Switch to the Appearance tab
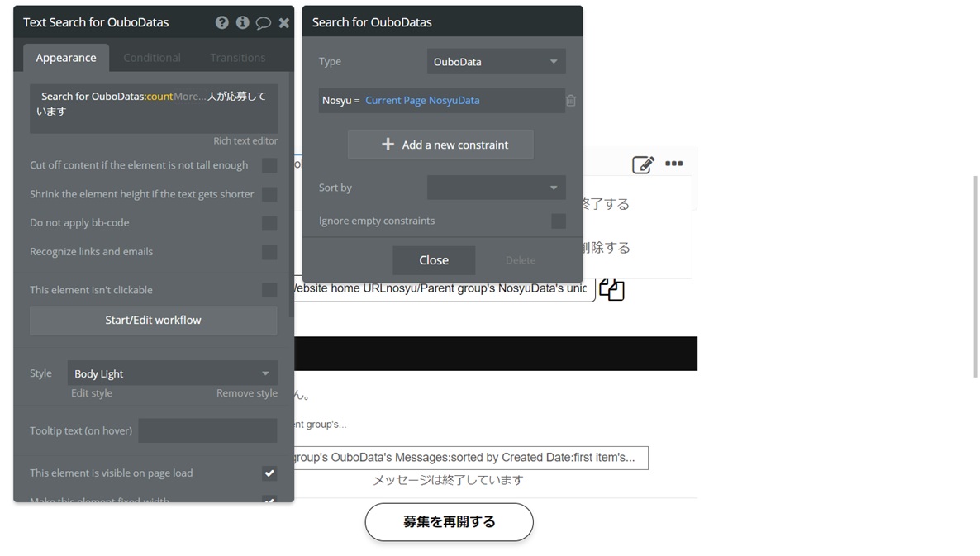980x556 pixels. click(x=66, y=58)
